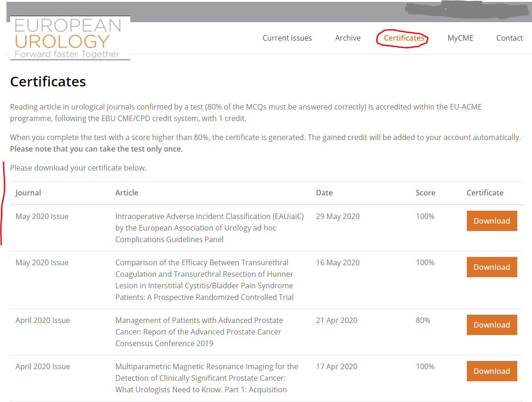Open the Intraoperative Adverse Incident Classification article
This screenshot has height=402, width=532.
209,227
